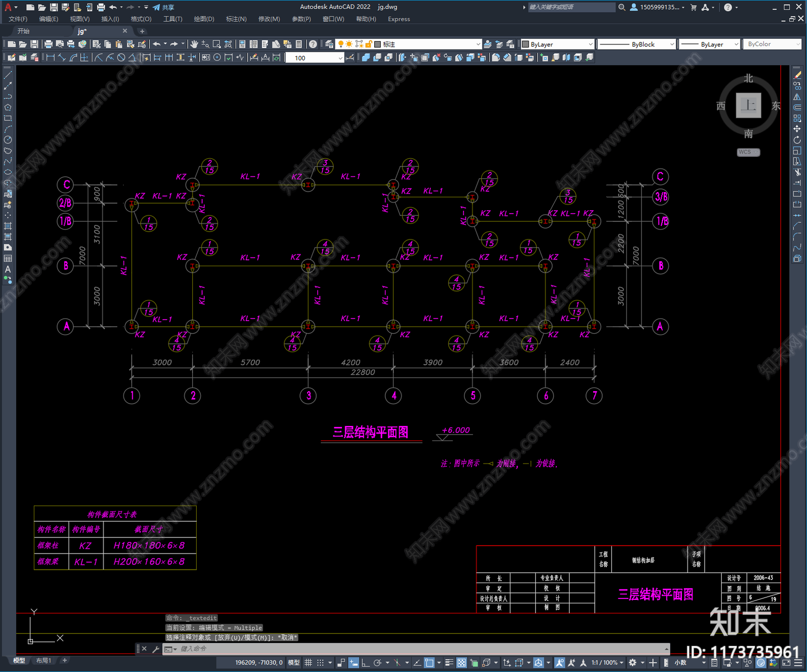Open the 标注(N) menu
Screen dimensions: 807x672
(236, 19)
